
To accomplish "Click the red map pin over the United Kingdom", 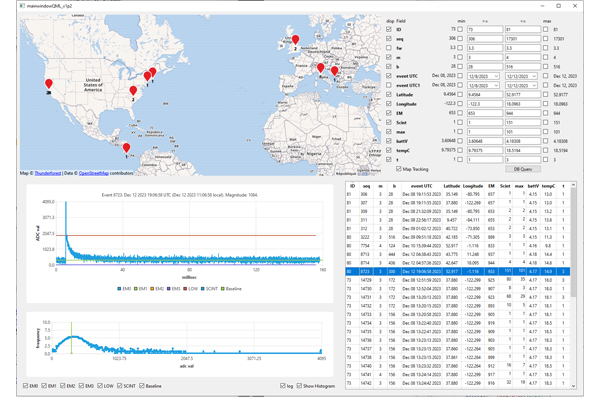I will (x=295, y=40).
